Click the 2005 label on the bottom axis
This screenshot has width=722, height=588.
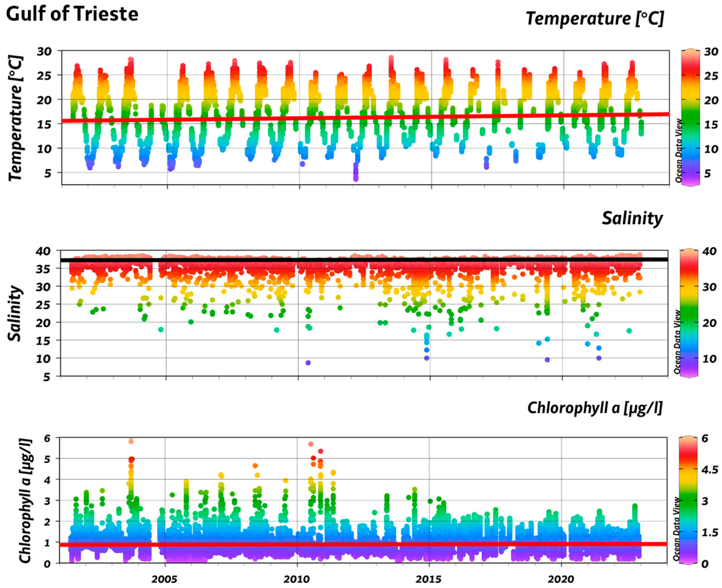tap(164, 579)
